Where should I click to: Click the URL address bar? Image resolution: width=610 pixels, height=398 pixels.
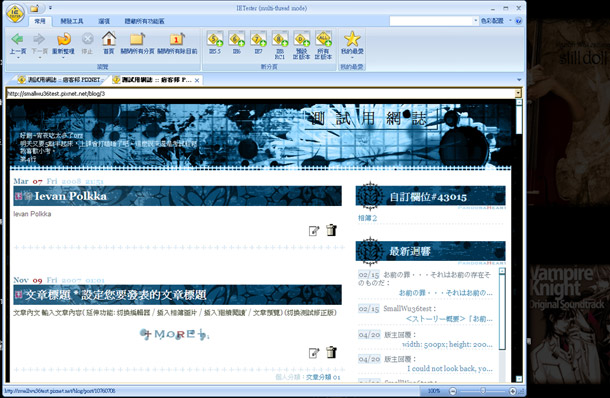[x=260, y=93]
